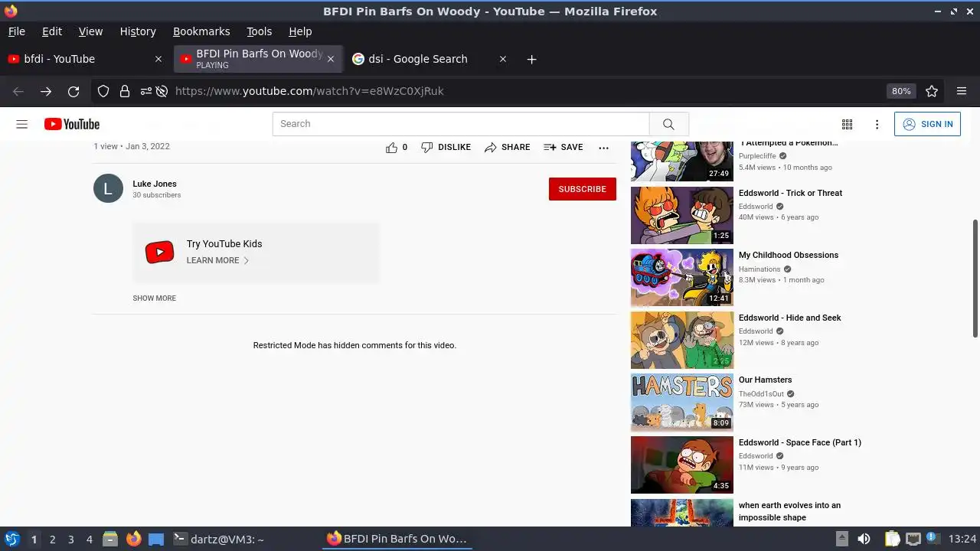Switch to workspace 2
This screenshot has width=980, height=551.
(x=52, y=540)
